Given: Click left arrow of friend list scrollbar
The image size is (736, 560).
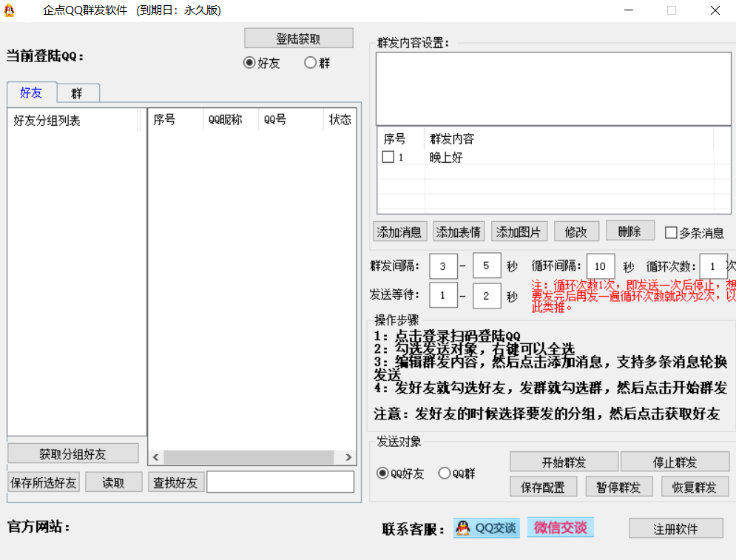Looking at the screenshot, I should pyautogui.click(x=156, y=456).
